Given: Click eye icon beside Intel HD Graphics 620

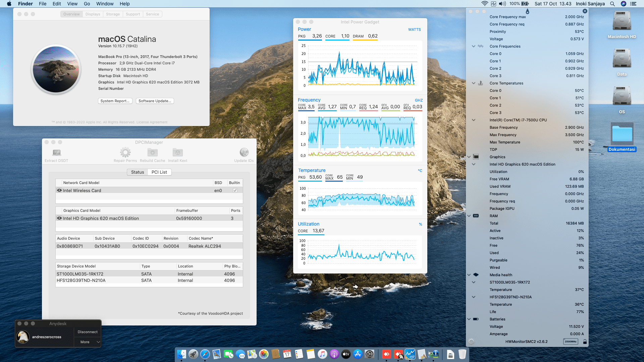Looking at the screenshot, I should (59, 218).
